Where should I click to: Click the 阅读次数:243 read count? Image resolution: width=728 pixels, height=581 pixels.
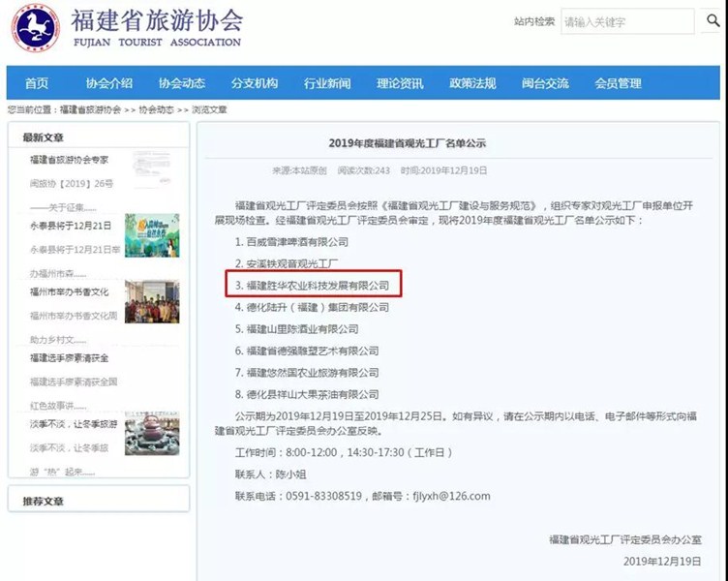[364, 170]
